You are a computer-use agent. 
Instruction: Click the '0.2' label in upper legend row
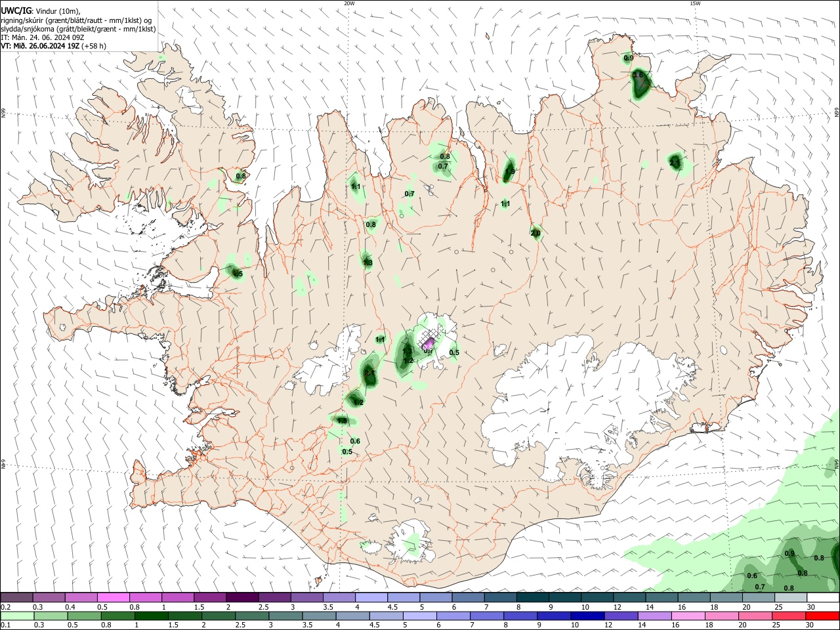(x=5, y=607)
